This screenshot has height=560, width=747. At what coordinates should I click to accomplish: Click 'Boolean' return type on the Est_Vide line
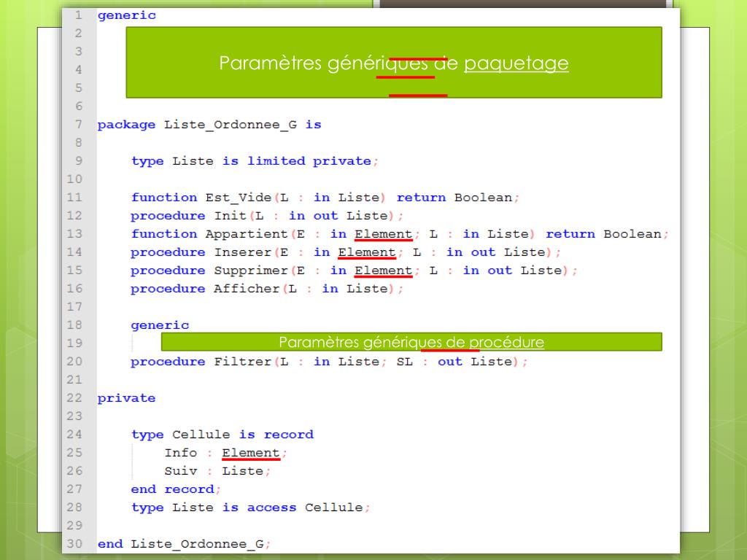(x=483, y=198)
